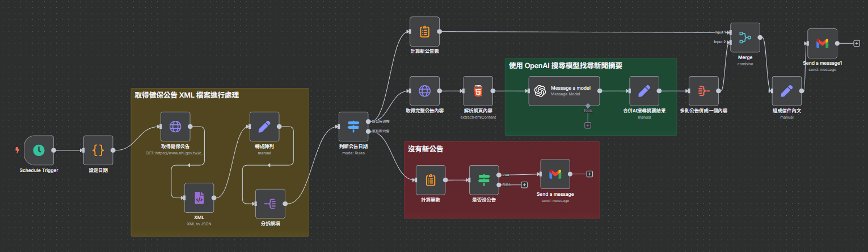Select the Schedule Trigger clock node
Screen dimensions: 868x252
pos(39,150)
